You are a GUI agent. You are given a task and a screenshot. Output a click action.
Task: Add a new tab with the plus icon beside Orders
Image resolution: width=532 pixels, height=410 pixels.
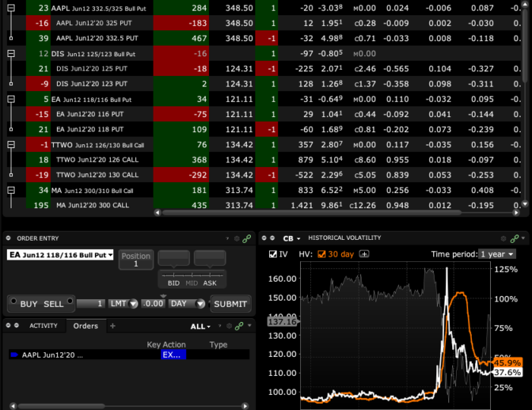(112, 326)
